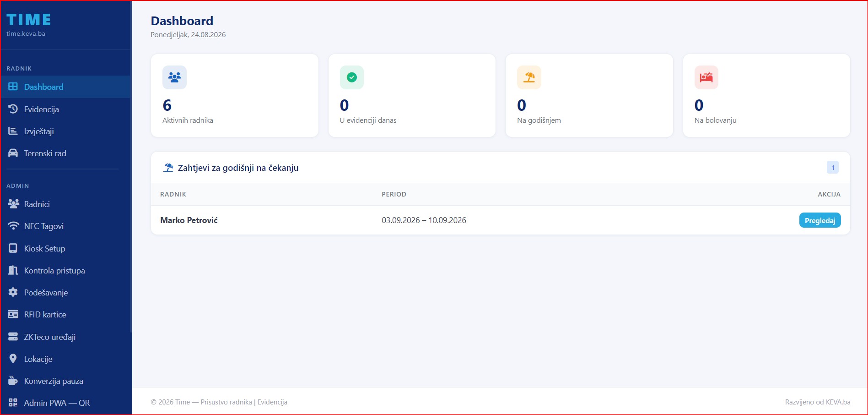The height and width of the screenshot is (415, 868).
Task: Click the Kiosk Setup tablet icon
Action: coord(13,248)
